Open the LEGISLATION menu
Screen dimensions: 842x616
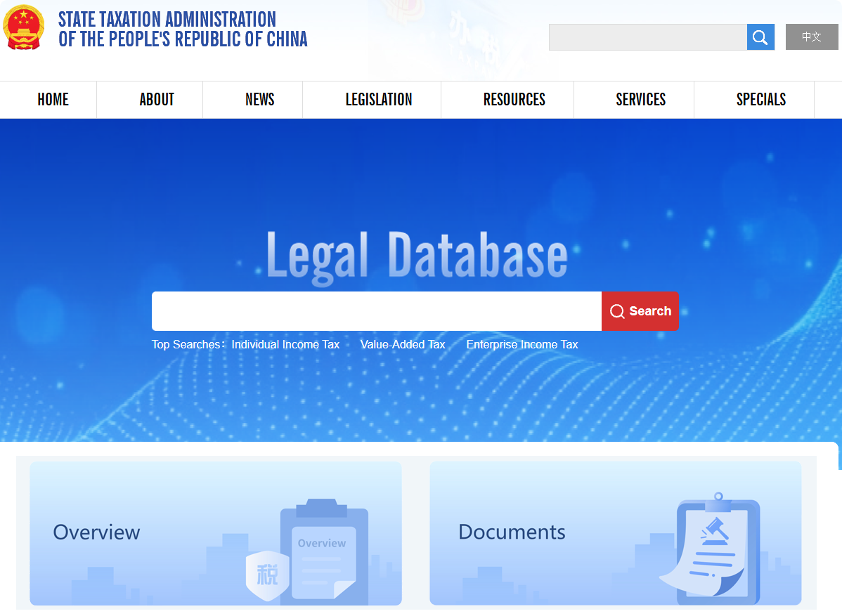coord(378,100)
